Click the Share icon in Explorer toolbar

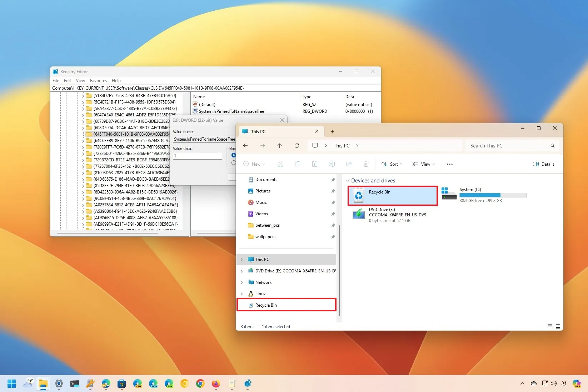tap(349, 164)
